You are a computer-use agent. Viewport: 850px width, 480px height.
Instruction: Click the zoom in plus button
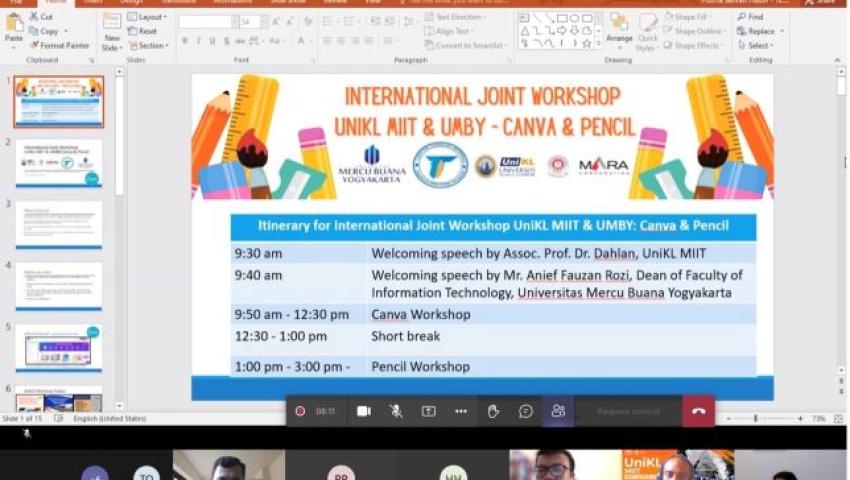[x=800, y=419]
